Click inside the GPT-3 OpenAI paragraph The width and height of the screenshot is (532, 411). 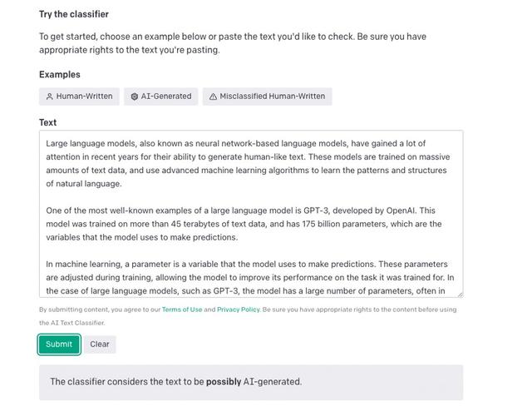(244, 224)
